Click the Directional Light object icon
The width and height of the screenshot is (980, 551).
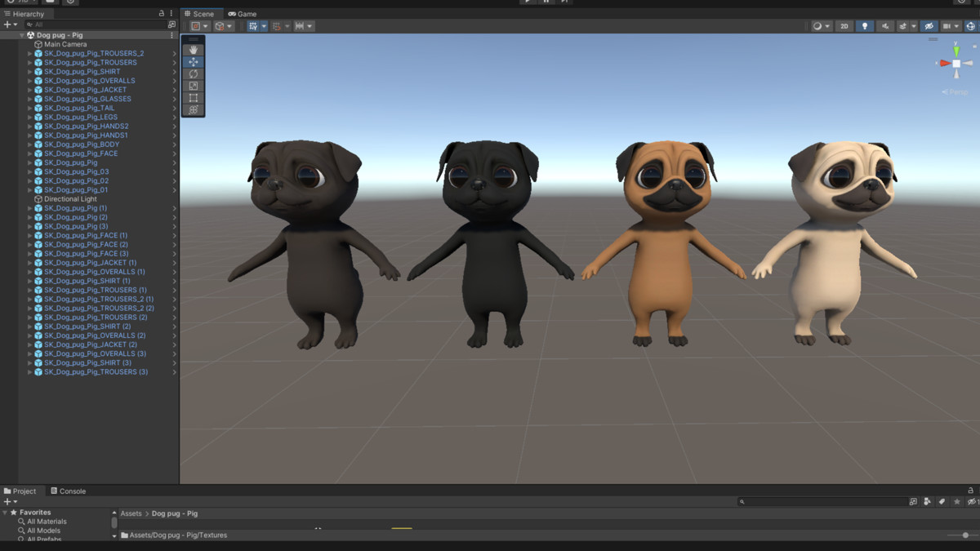[38, 199]
